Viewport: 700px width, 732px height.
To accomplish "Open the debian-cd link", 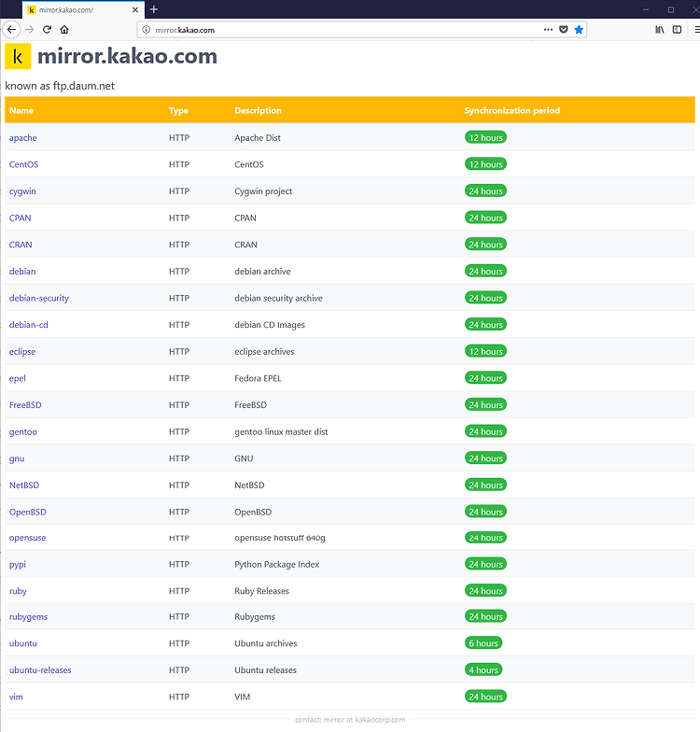I will (28, 325).
